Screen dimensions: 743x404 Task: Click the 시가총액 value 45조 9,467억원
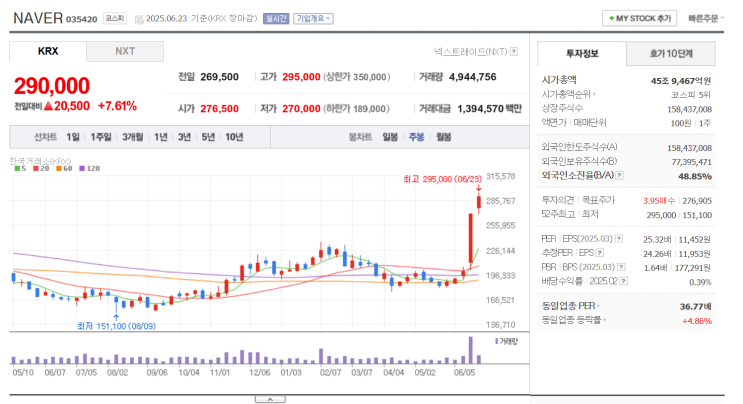point(681,81)
